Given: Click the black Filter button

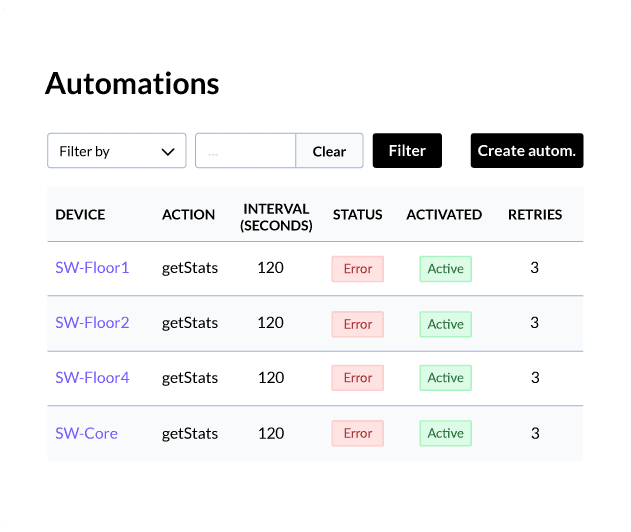Looking at the screenshot, I should [407, 151].
